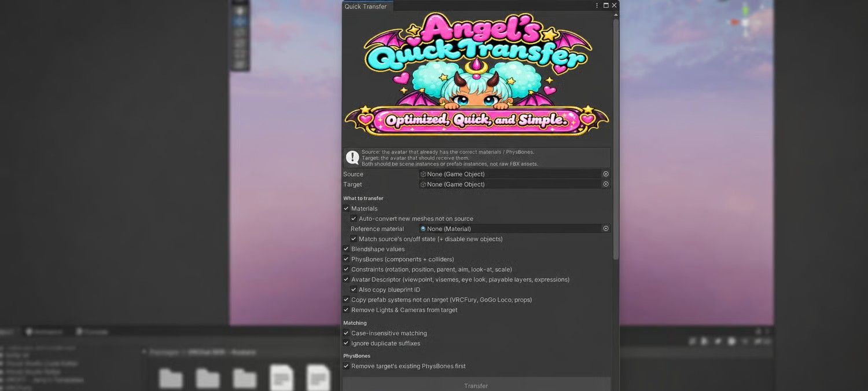Click the "PhysBones" section heading at bottom

coord(357,356)
